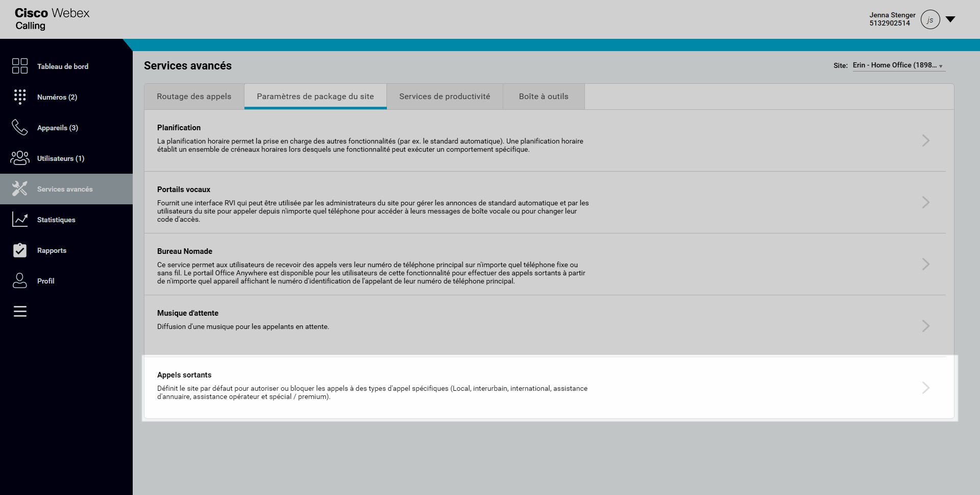Switch to Services de productivité tab
Viewport: 980px width, 495px height.
point(444,97)
